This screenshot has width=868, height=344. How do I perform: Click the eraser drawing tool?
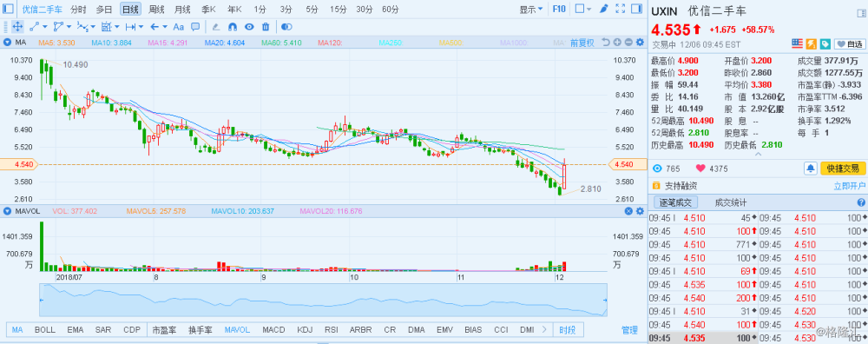click(216, 27)
